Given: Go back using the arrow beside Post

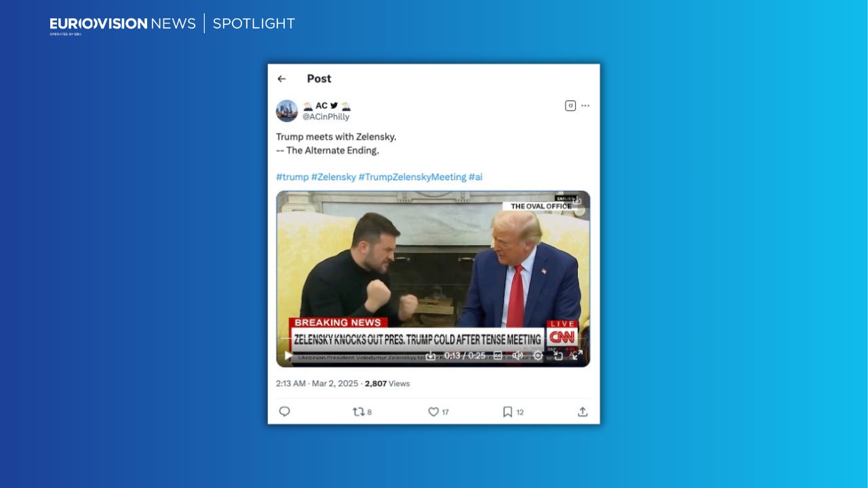Looking at the screenshot, I should 281,79.
